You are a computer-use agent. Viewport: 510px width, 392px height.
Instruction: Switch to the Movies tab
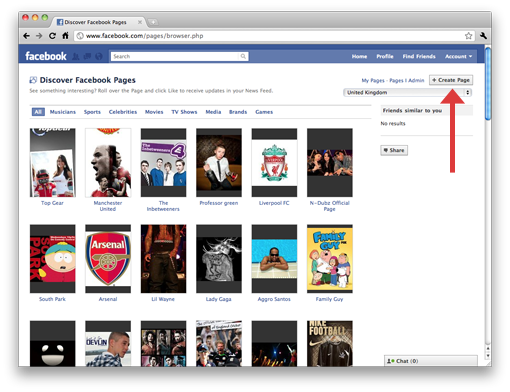coord(154,112)
